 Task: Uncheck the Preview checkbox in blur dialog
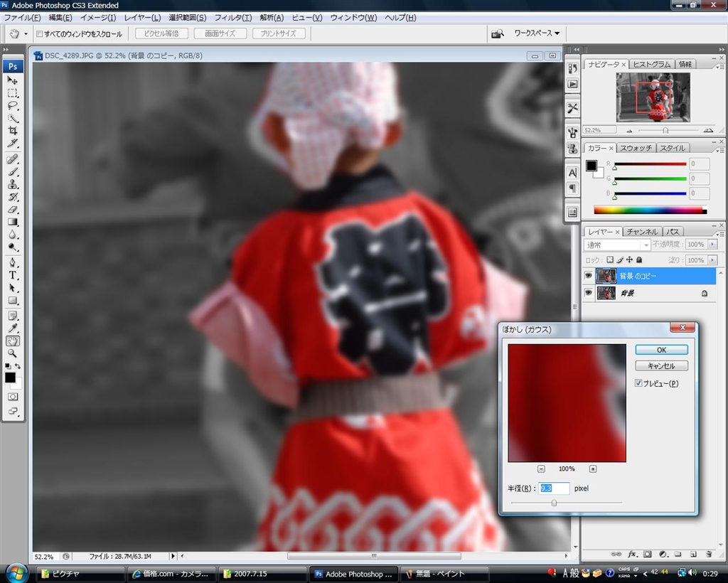pos(638,383)
